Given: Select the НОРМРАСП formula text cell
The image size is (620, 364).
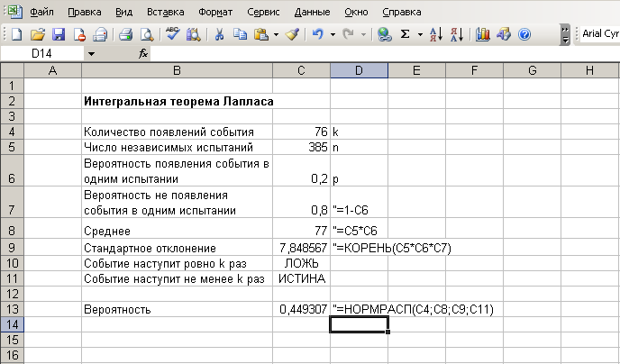Looking at the screenshot, I should (x=359, y=309).
